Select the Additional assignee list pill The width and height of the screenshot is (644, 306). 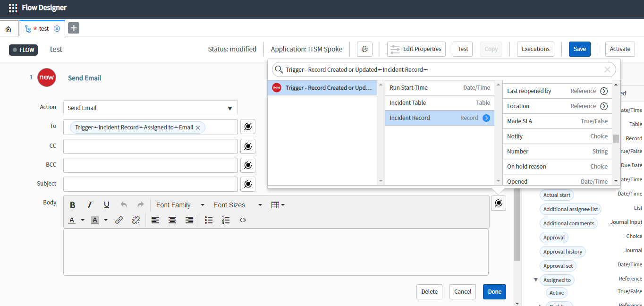(x=570, y=209)
